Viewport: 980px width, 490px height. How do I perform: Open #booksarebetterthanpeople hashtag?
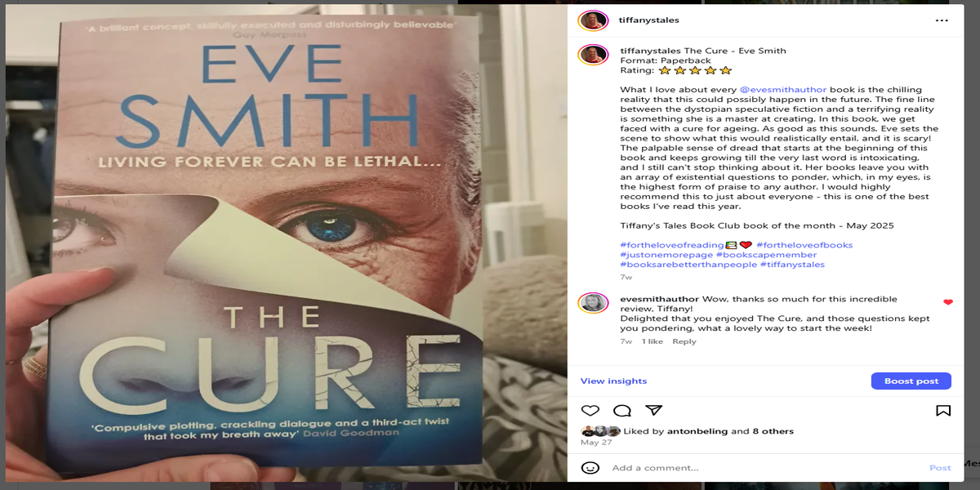tap(688, 265)
